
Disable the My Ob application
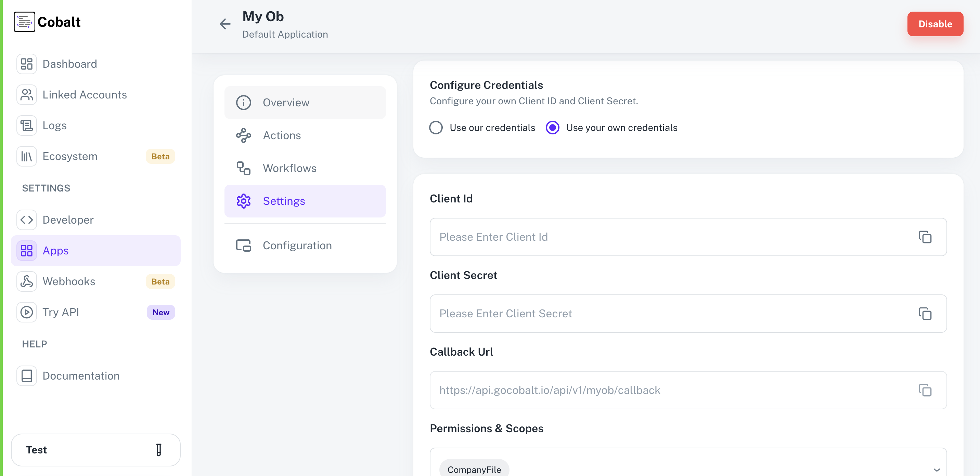click(936, 24)
